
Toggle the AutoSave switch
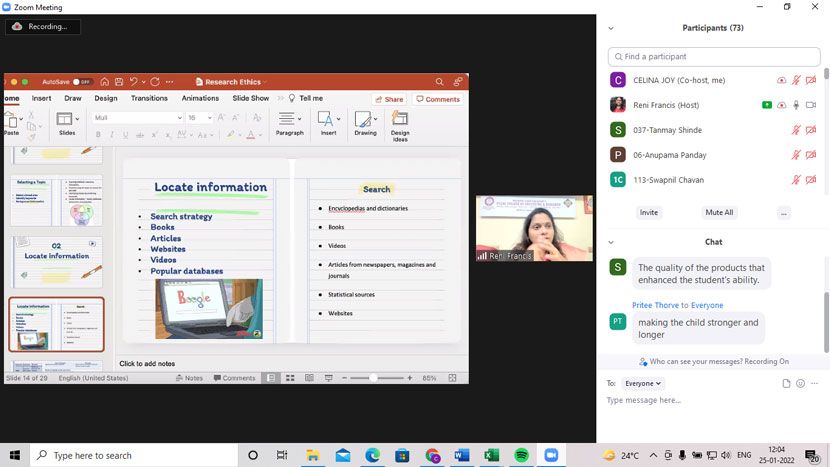pyautogui.click(x=82, y=82)
